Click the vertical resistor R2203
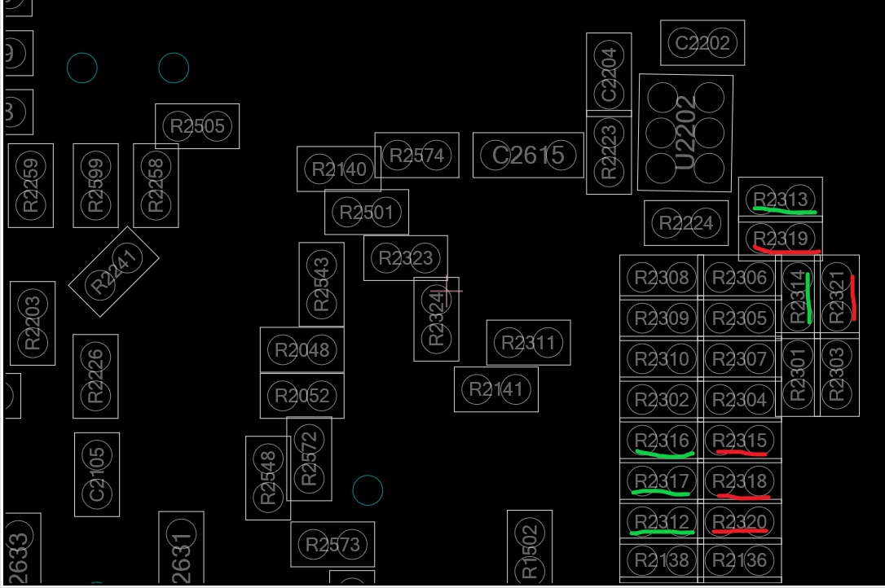Screen dimensions: 885x588 coord(33,323)
